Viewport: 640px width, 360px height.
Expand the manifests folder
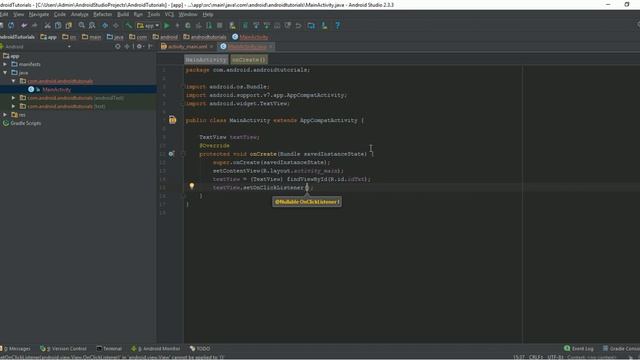click(x=5, y=64)
